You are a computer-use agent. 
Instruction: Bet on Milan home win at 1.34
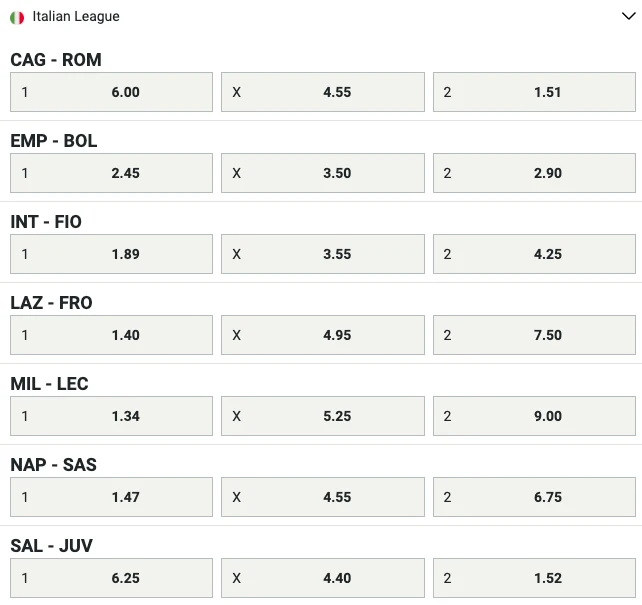(x=111, y=416)
